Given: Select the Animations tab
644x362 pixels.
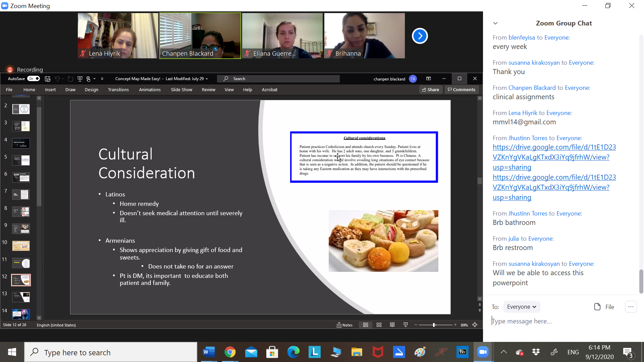Looking at the screenshot, I should click(x=150, y=89).
